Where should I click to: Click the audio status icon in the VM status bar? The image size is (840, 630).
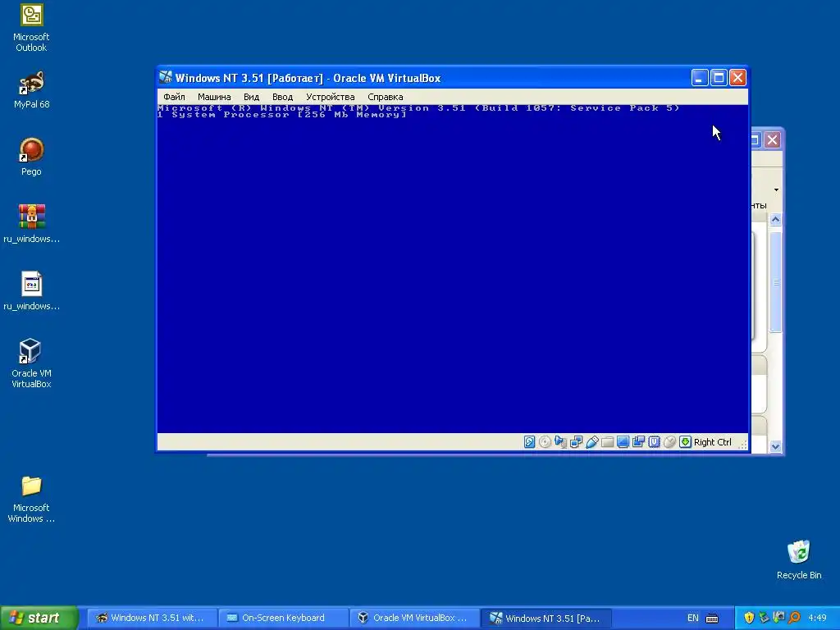pos(560,442)
